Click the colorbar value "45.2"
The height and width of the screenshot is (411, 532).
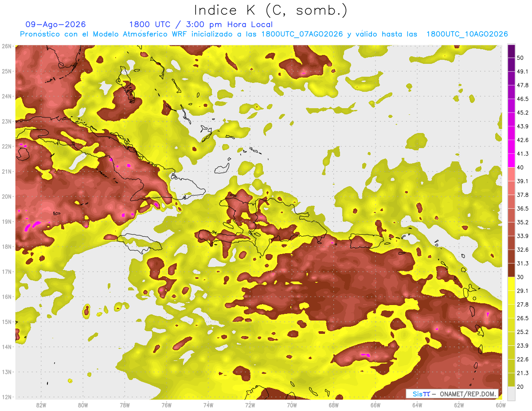(x=523, y=113)
